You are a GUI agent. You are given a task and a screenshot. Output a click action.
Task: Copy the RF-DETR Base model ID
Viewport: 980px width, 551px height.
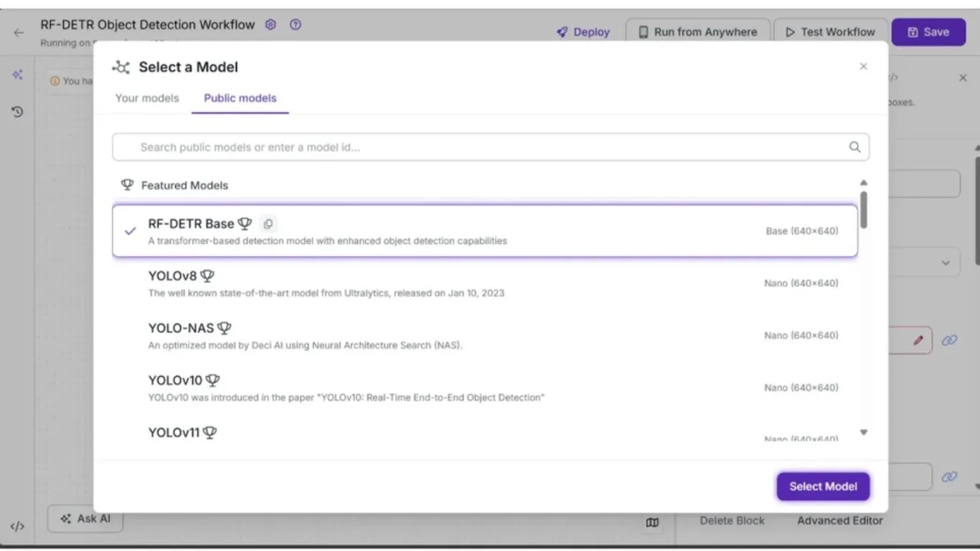tap(268, 224)
